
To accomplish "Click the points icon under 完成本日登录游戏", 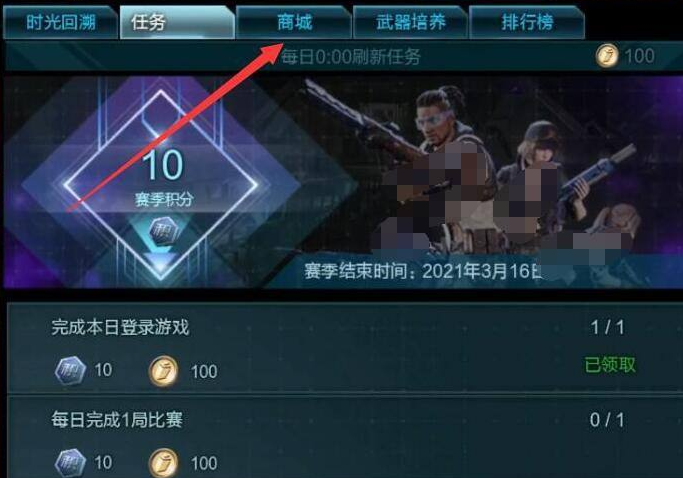I will coord(70,371).
